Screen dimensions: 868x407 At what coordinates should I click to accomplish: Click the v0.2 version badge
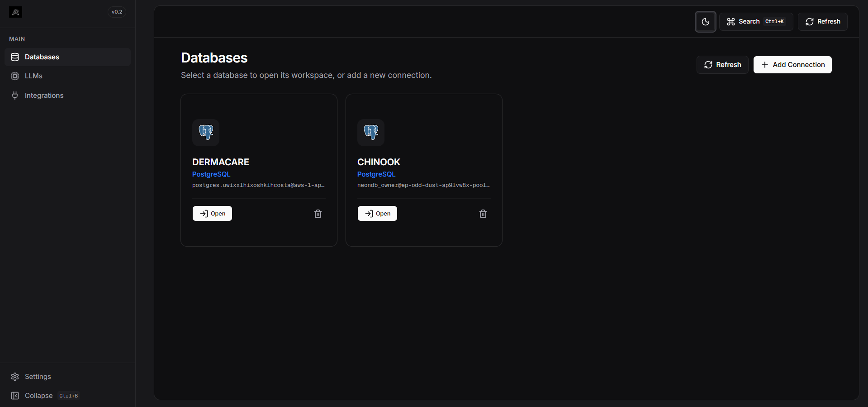pyautogui.click(x=117, y=12)
